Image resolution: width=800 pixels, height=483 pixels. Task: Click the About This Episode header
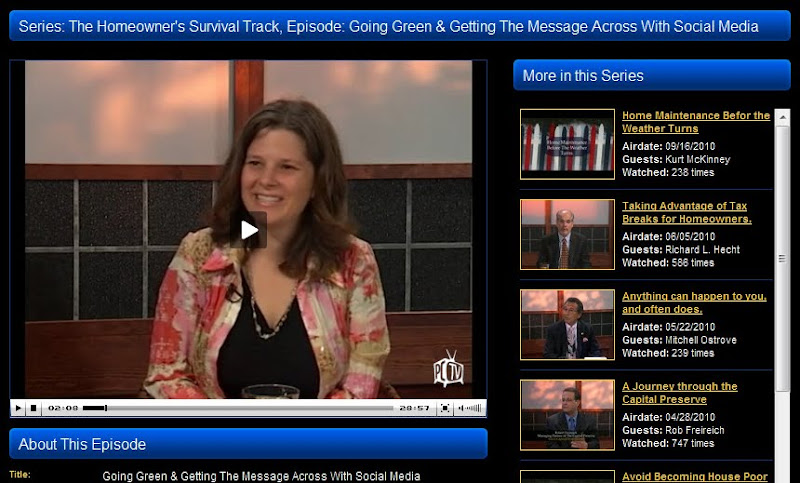tap(248, 444)
